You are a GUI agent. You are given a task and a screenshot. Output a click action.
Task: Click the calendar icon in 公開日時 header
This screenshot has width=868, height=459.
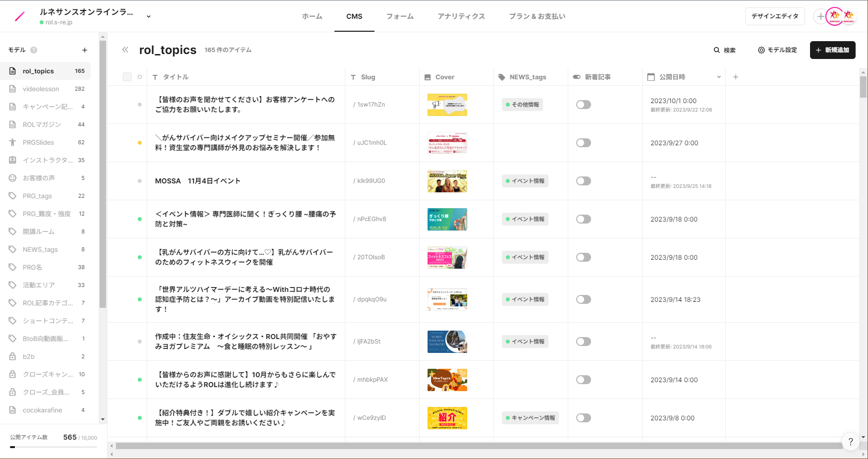651,77
